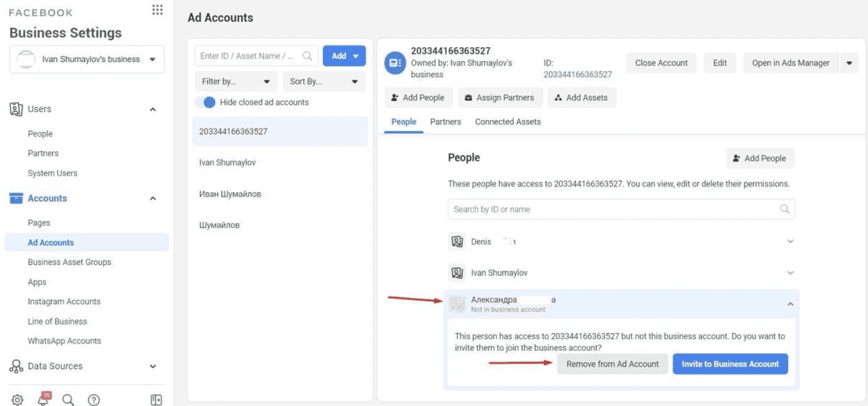The height and width of the screenshot is (406, 868).
Task: Click Add People button beside People heading
Action: coord(760,158)
